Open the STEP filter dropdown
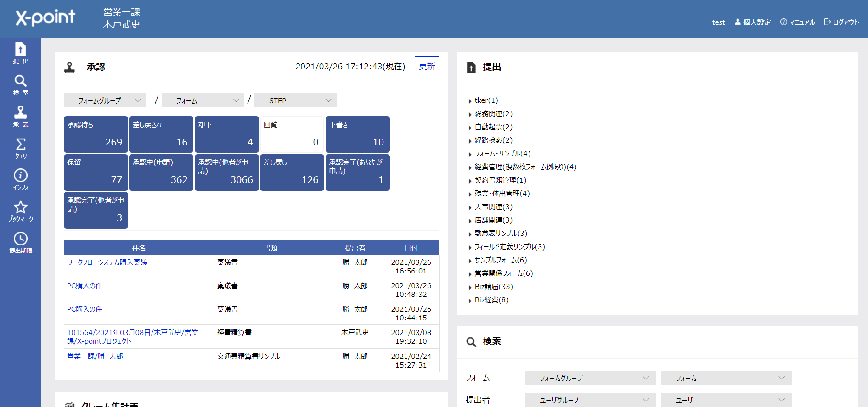This screenshot has width=868, height=407. coord(295,100)
